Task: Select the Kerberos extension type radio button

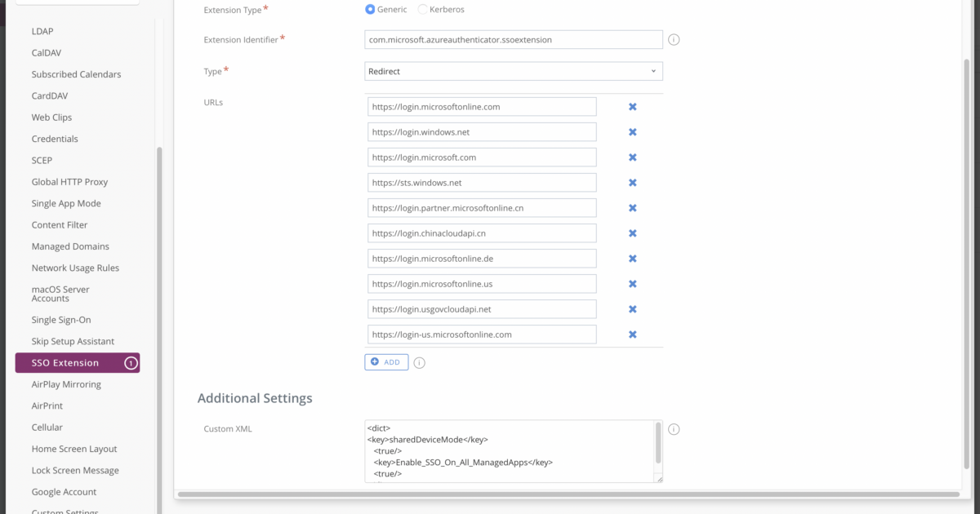Action: click(422, 9)
